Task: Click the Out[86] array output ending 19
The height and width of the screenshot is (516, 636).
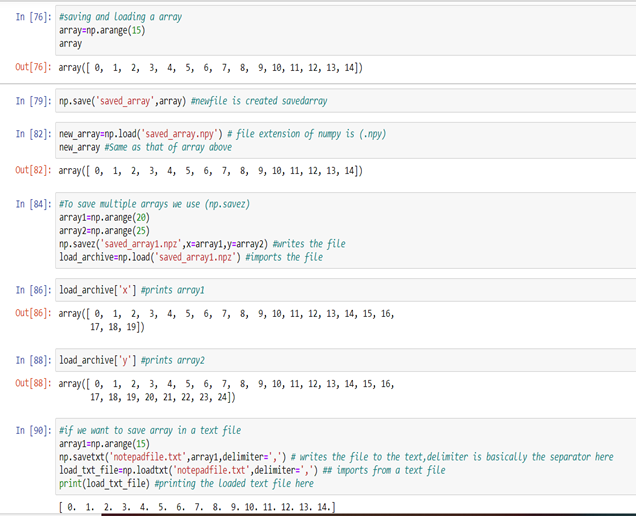Action: click(x=226, y=320)
